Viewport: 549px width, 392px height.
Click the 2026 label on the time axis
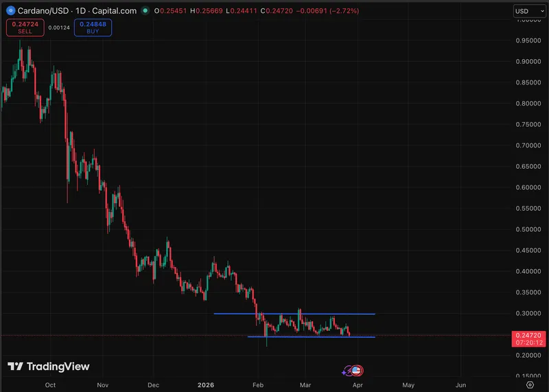point(207,386)
